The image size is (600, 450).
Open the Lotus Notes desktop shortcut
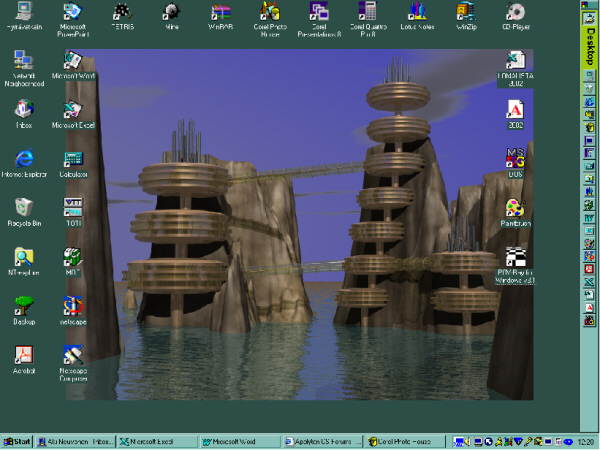pyautogui.click(x=417, y=16)
